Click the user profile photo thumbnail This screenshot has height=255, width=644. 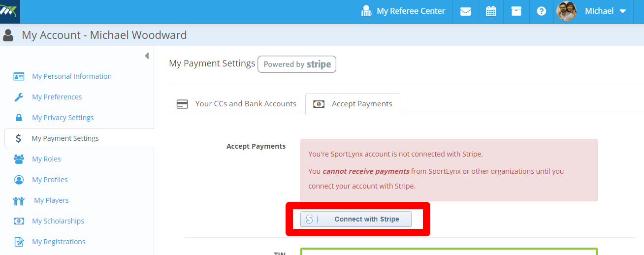coord(566,11)
